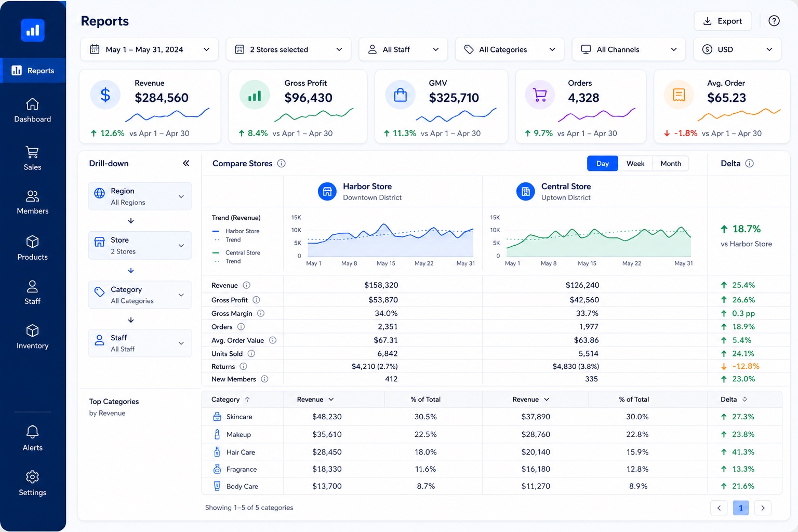The width and height of the screenshot is (798, 532).
Task: Click the Compare Stores info icon
Action: (282, 163)
